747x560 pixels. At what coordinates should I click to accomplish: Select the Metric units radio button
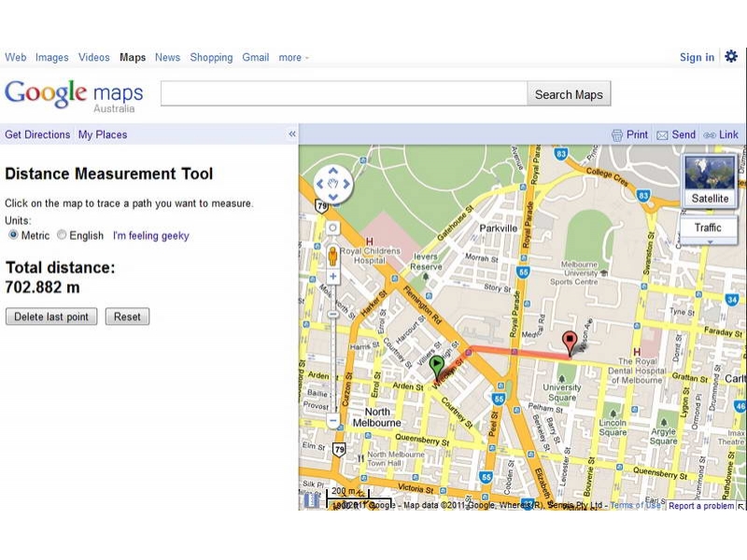point(13,235)
